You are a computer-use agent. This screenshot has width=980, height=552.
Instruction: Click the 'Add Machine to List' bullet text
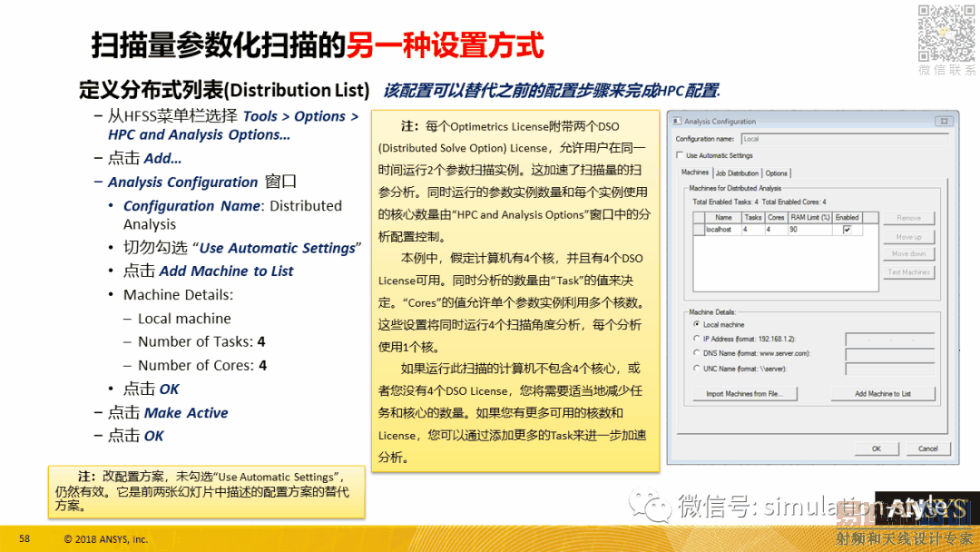226,271
